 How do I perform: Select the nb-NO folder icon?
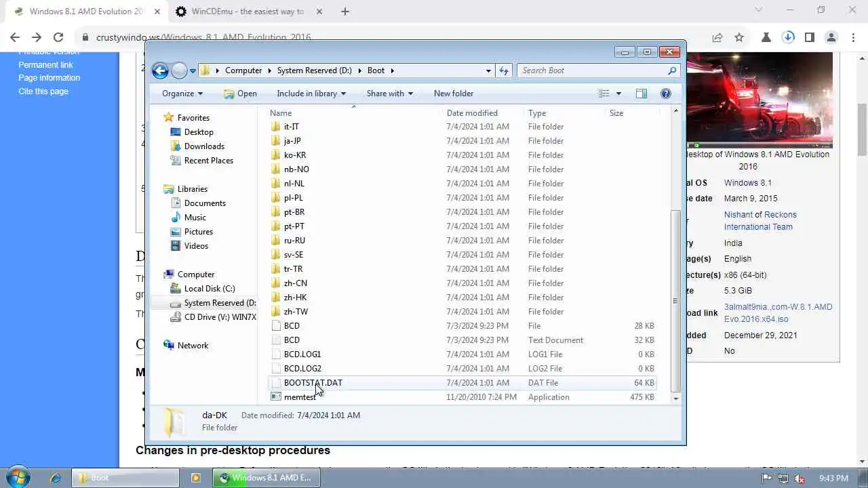[275, 169]
